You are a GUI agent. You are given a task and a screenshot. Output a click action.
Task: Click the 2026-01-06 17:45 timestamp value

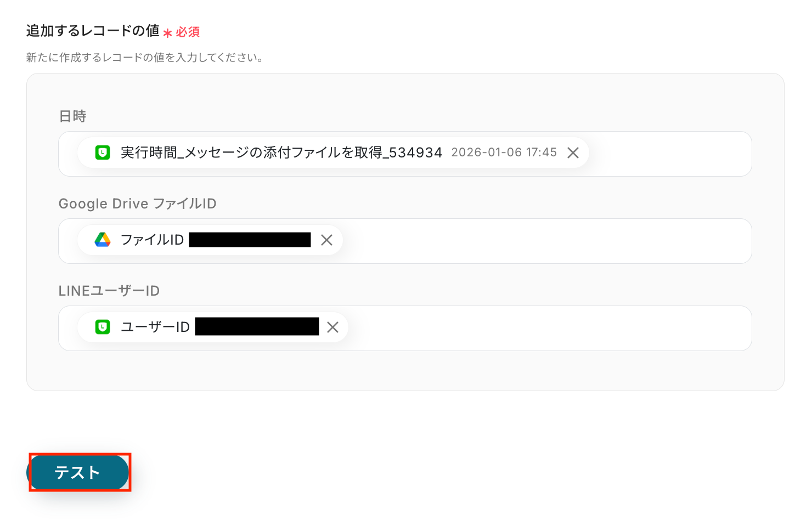[504, 152]
